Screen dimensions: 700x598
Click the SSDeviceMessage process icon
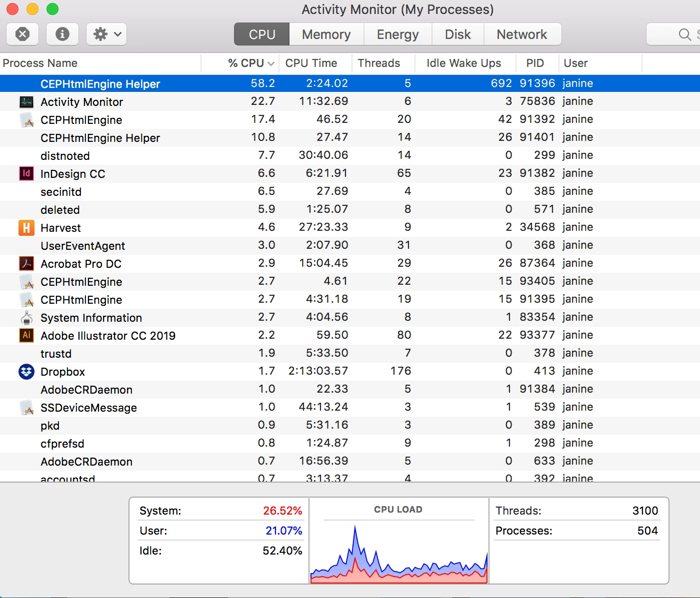pyautogui.click(x=26, y=408)
